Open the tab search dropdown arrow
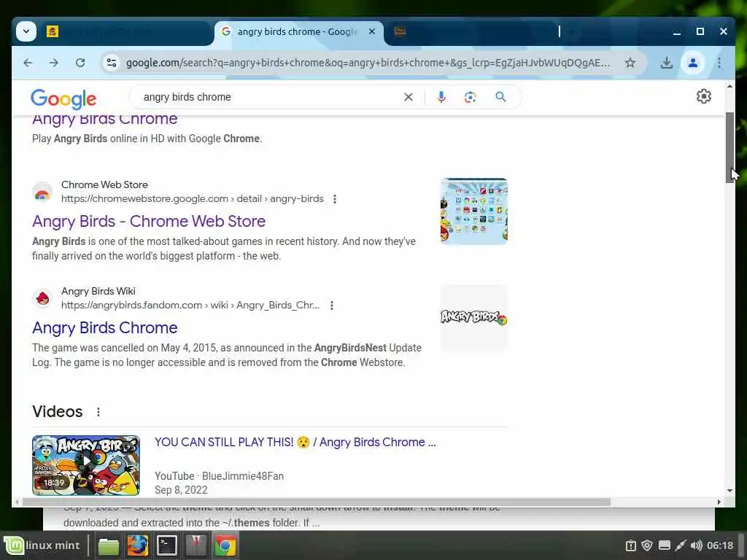 [26, 31]
